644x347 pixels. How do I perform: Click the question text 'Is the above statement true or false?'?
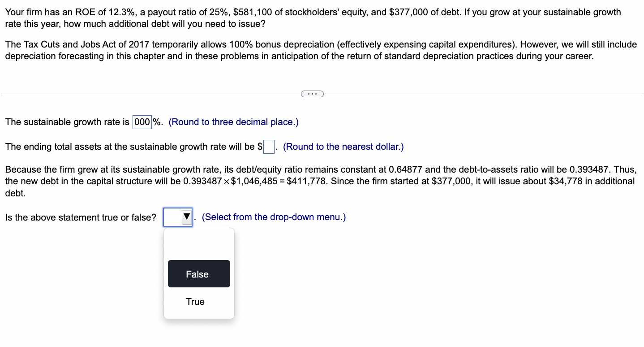tap(80, 217)
